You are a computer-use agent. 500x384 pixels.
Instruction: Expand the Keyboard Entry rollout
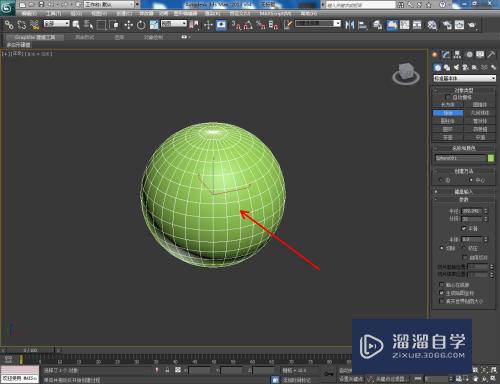click(x=464, y=192)
